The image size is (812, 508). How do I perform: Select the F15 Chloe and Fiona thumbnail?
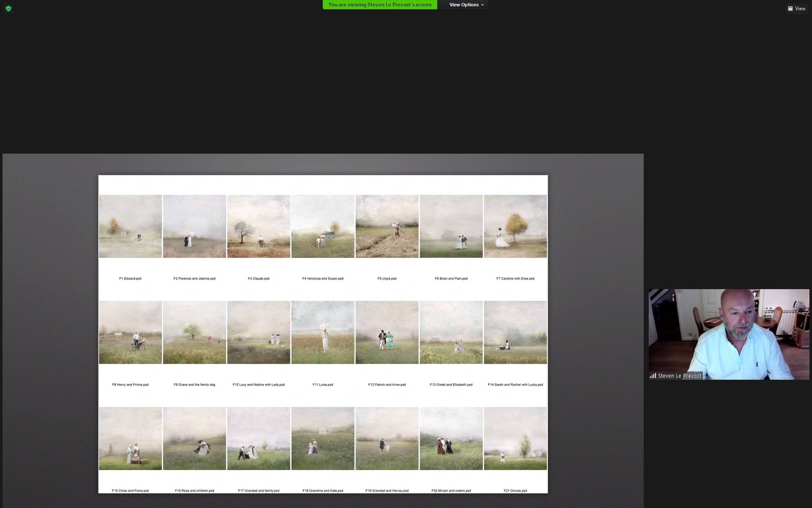tap(130, 438)
